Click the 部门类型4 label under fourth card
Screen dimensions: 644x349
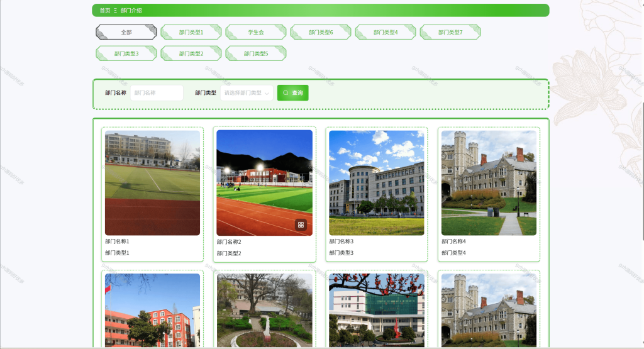(x=453, y=253)
